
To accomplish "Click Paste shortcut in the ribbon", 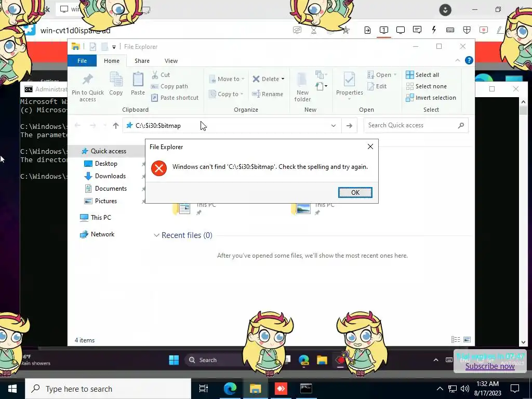I will pyautogui.click(x=175, y=98).
